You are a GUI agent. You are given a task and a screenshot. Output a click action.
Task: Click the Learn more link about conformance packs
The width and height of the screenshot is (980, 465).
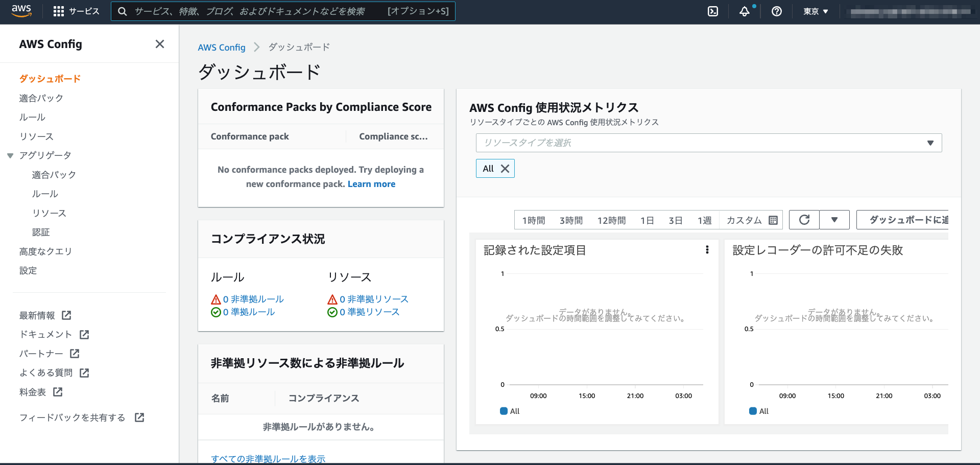coord(371,184)
